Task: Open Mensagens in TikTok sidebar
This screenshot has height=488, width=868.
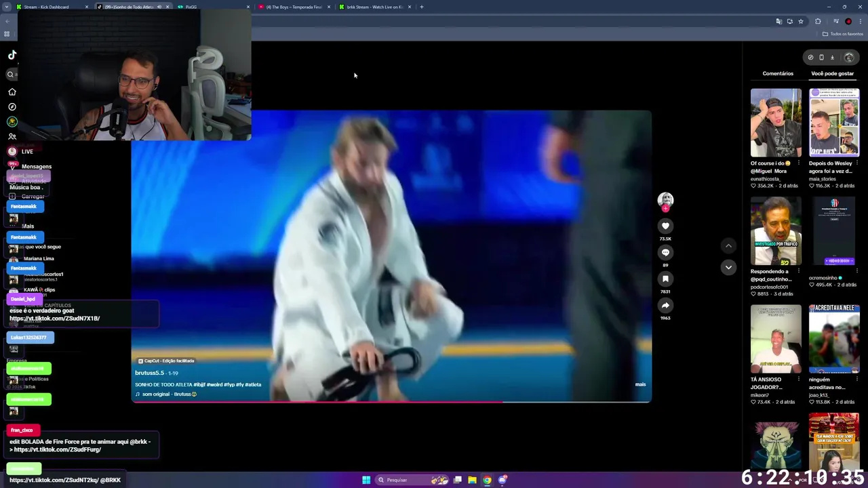Action: 36,166
